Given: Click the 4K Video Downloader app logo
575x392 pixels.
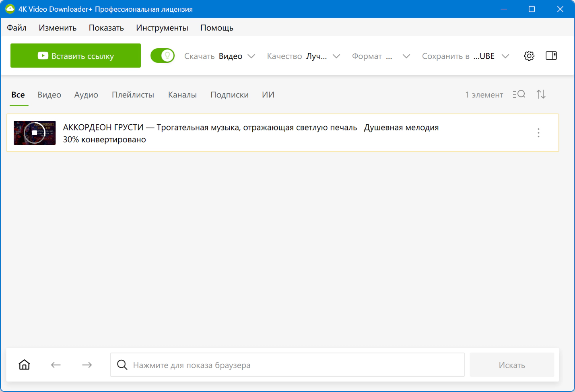Looking at the screenshot, I should tap(10, 9).
